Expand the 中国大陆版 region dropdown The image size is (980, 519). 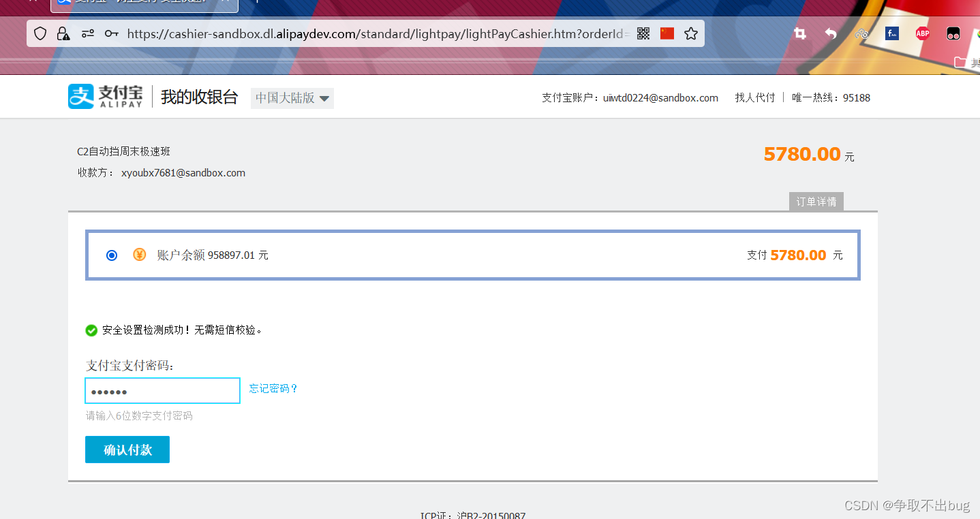point(292,98)
